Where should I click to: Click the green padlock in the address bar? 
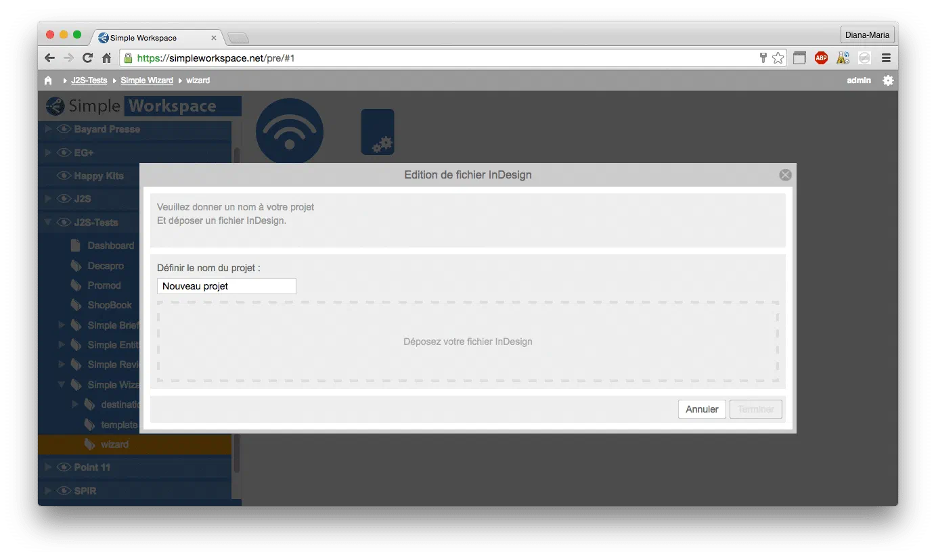(x=128, y=58)
